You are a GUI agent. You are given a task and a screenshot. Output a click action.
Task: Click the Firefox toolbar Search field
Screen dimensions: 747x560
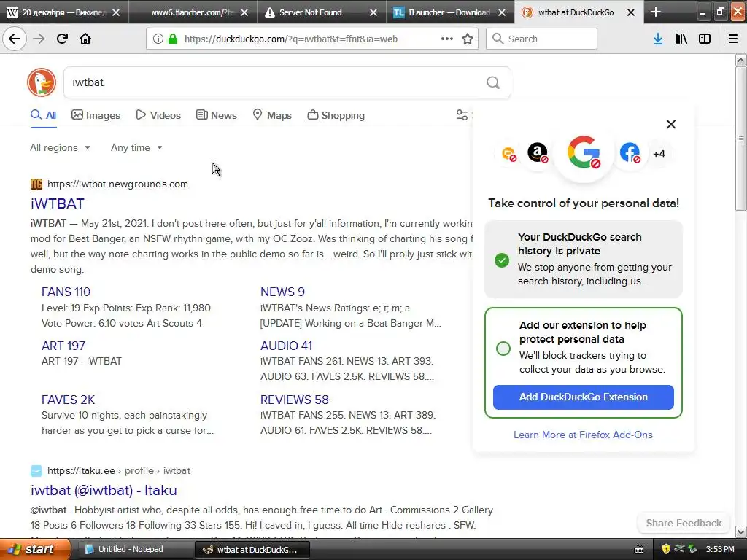click(x=541, y=39)
